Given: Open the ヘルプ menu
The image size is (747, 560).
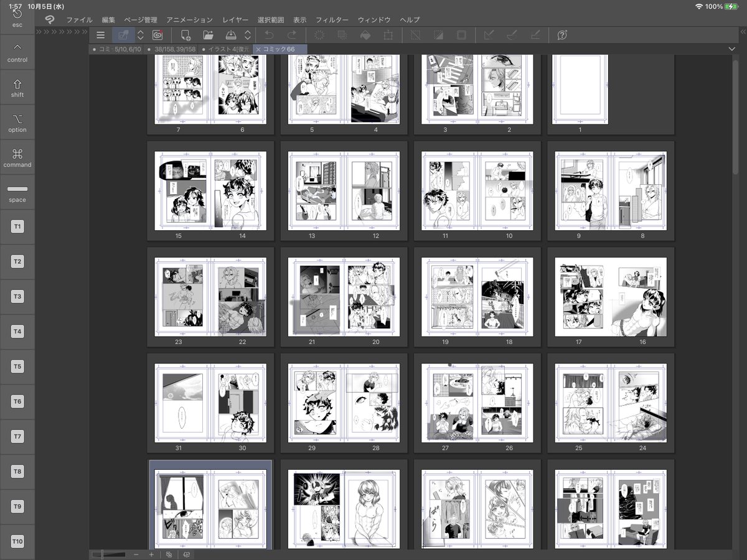Looking at the screenshot, I should [x=410, y=20].
